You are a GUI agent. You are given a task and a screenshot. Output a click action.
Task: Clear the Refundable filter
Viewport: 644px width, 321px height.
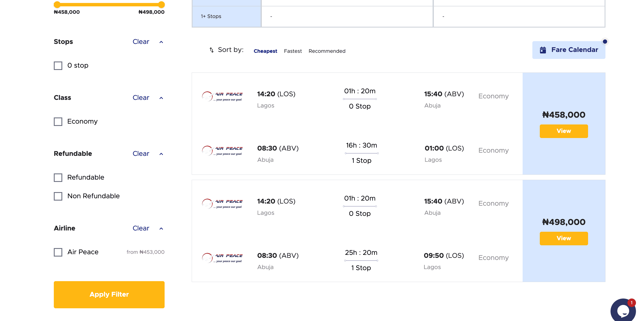point(141,154)
